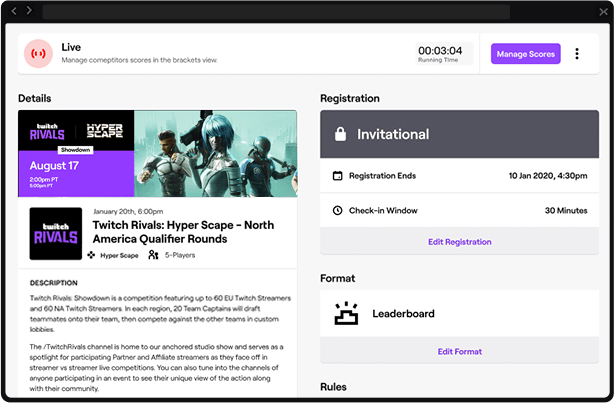
Task: Click the Edit Format link
Action: point(461,351)
